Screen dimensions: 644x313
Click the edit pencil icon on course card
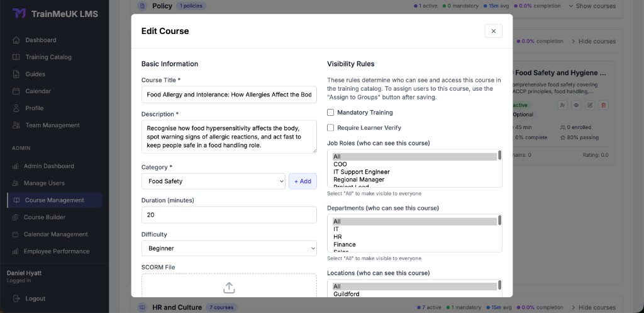pyautogui.click(x=590, y=105)
